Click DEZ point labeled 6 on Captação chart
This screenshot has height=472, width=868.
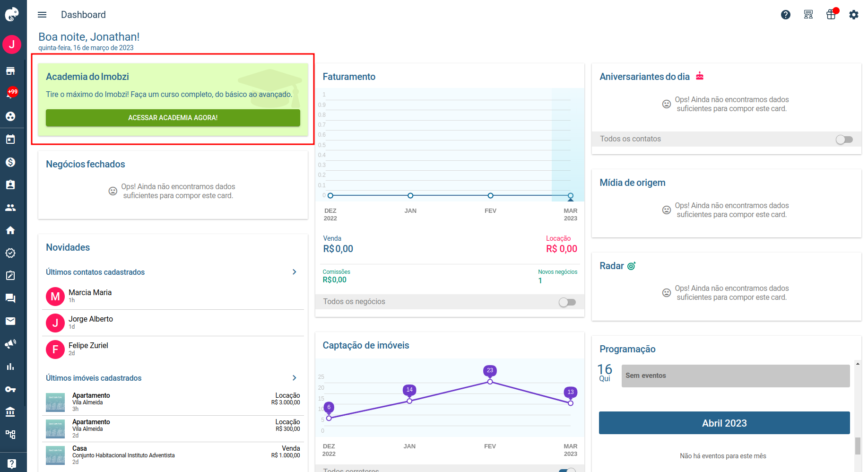pos(329,418)
